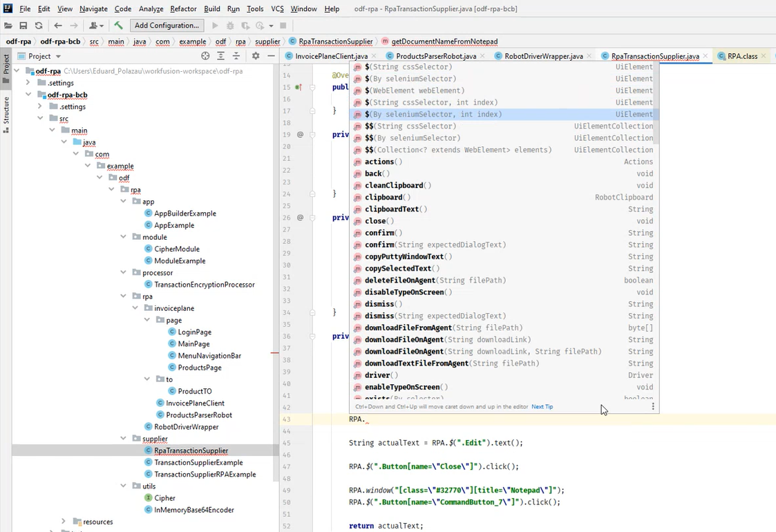Collapse the utils package

pos(124,486)
